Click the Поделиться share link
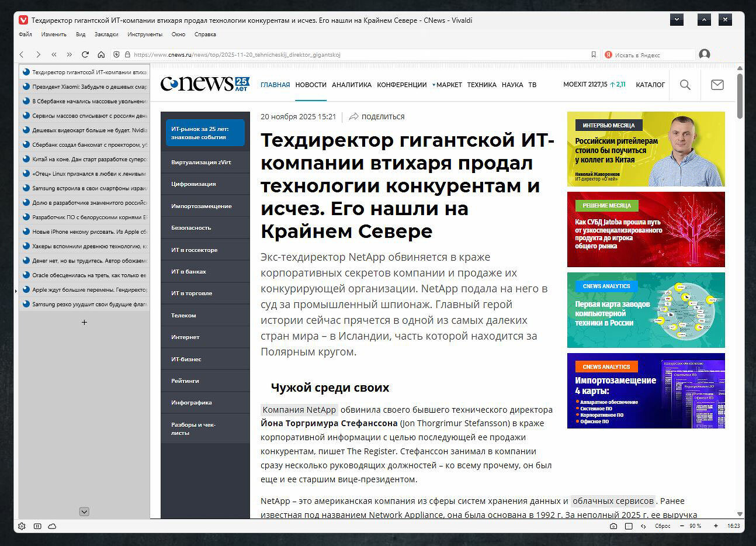This screenshot has width=756, height=546. click(377, 116)
